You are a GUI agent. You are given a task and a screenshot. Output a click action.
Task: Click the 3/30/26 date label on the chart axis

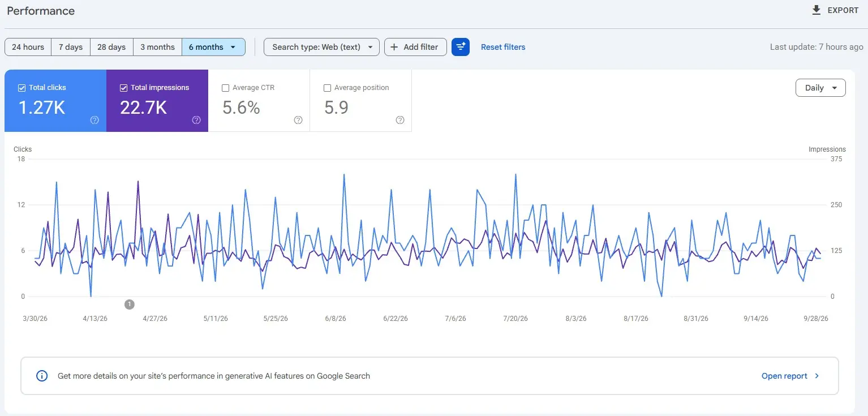click(x=35, y=319)
